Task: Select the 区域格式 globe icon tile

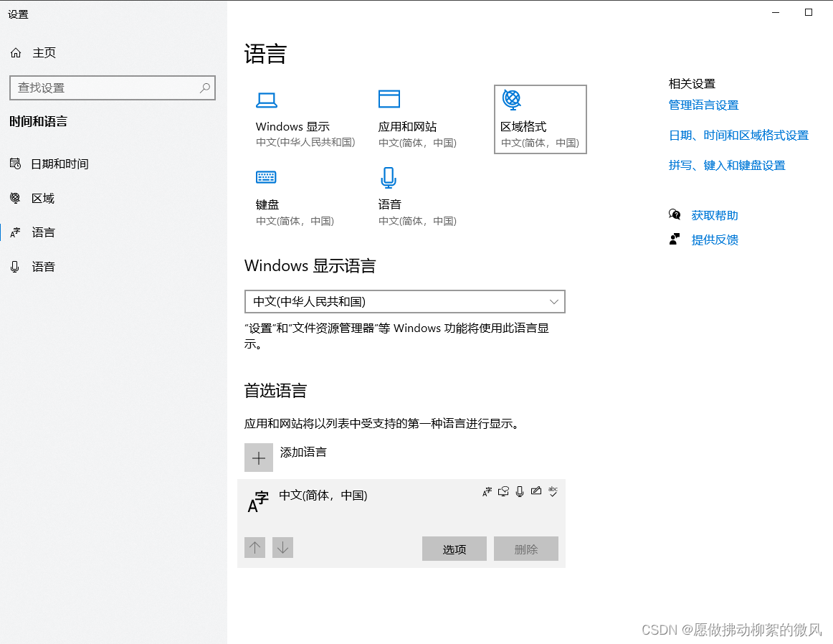Action: (512, 100)
